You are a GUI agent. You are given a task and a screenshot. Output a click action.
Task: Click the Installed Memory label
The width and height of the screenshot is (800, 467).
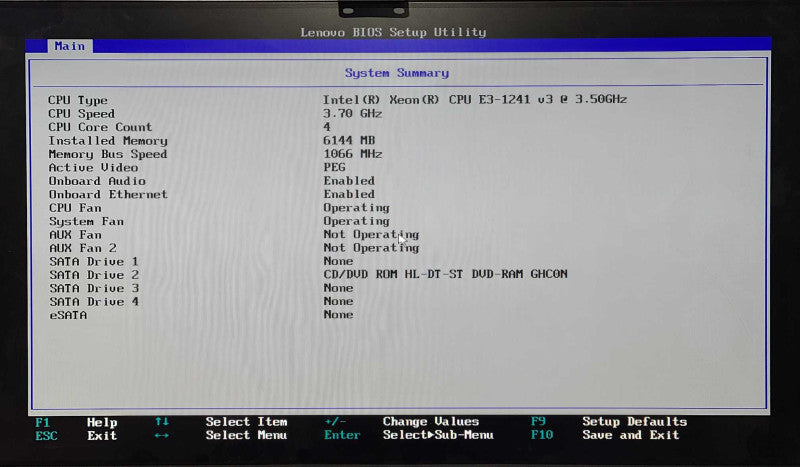click(108, 140)
